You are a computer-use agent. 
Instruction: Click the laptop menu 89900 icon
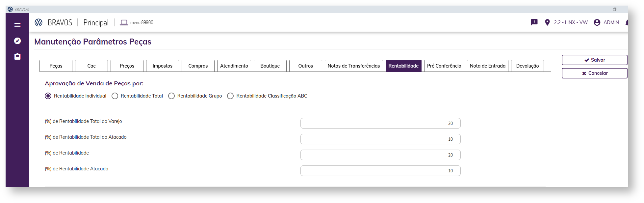click(x=124, y=22)
